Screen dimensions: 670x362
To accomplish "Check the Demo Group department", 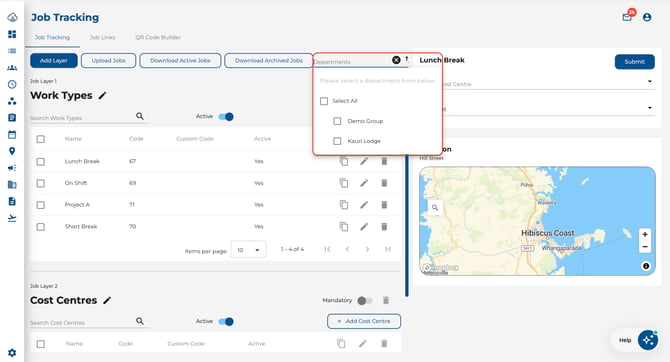I will tap(337, 121).
